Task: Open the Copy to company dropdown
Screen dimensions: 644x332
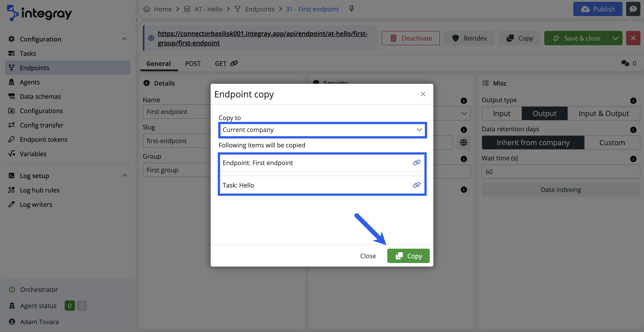Action: 322,130
